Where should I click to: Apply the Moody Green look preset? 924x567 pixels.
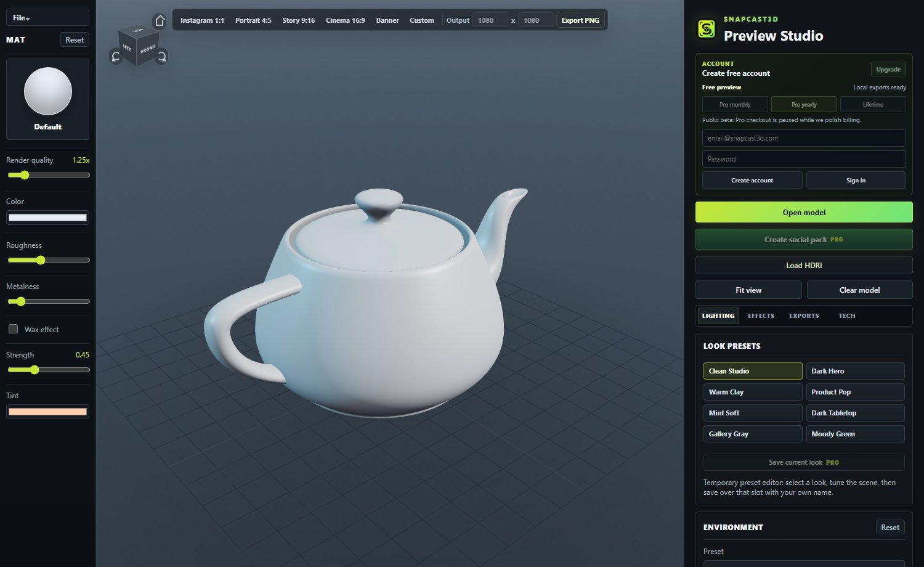(855, 434)
